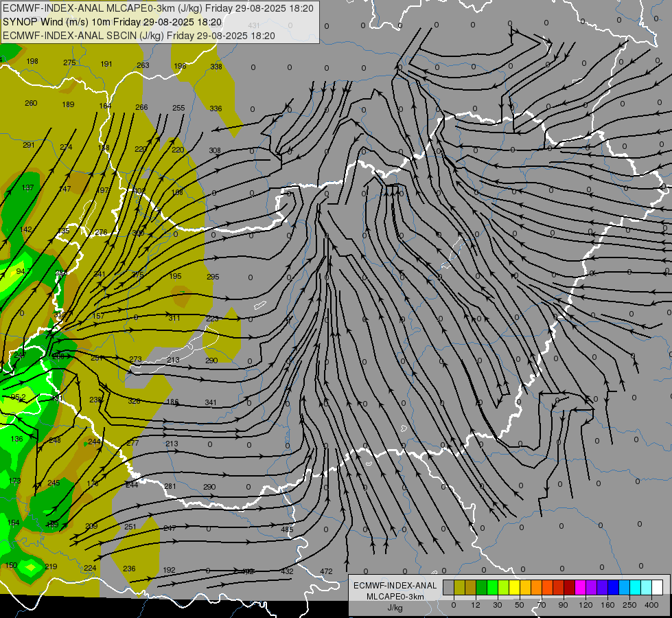Image resolution: width=672 pixels, height=618 pixels.
Task: Click the map value '137'
Action: [x=27, y=188]
